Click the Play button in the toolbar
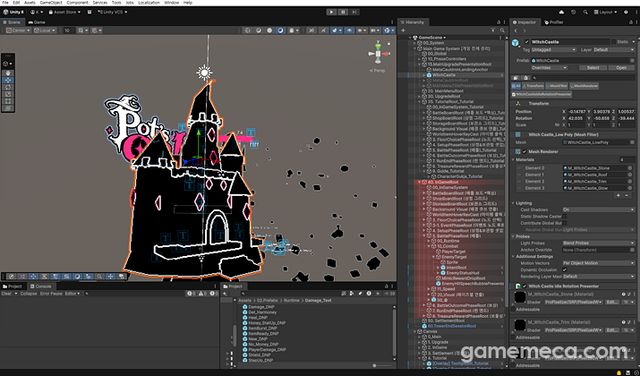This screenshot has height=376, width=640. pyautogui.click(x=331, y=12)
